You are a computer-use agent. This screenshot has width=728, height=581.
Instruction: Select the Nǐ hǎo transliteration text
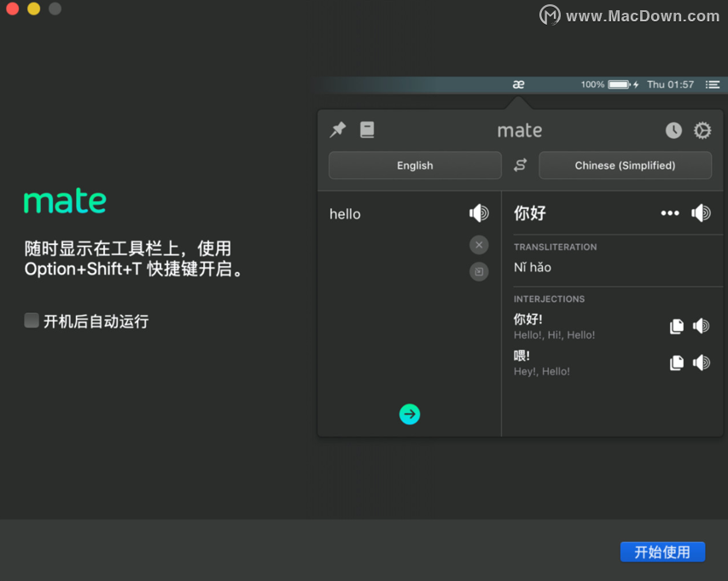pos(533,267)
